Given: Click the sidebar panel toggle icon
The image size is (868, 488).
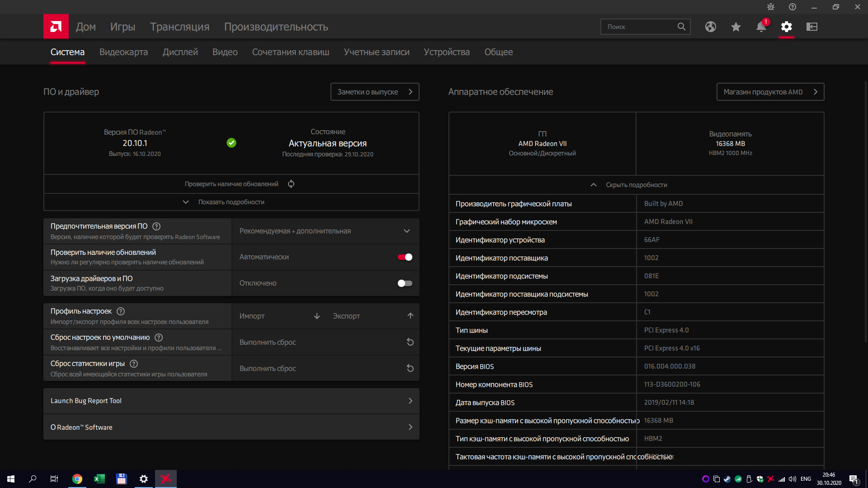Looking at the screenshot, I should pos(811,27).
